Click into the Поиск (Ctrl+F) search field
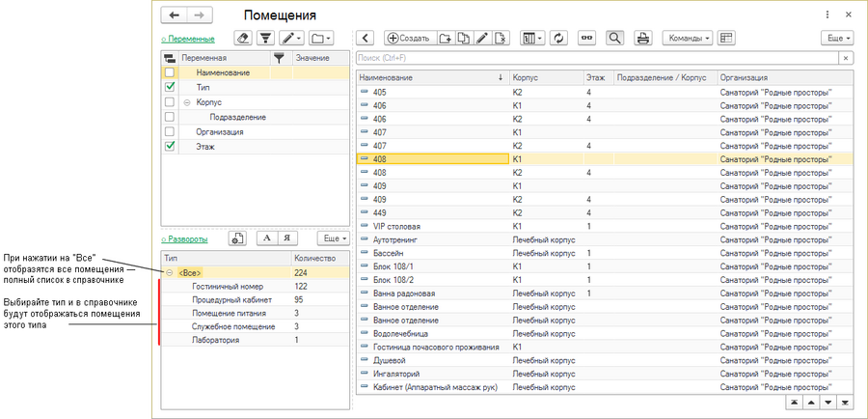 click(597, 58)
